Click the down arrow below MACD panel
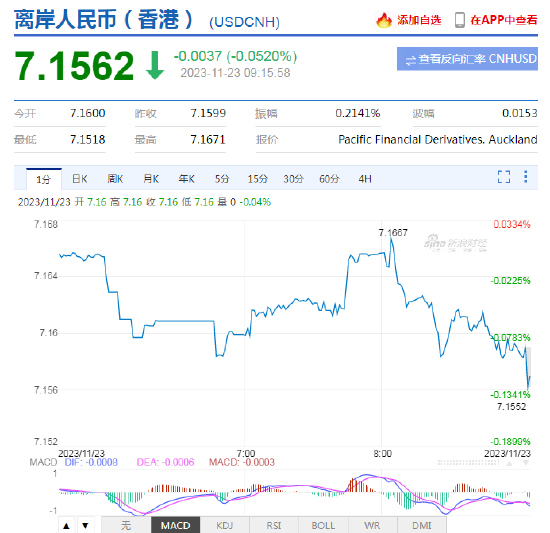The width and height of the screenshot is (550, 533). tap(85, 525)
